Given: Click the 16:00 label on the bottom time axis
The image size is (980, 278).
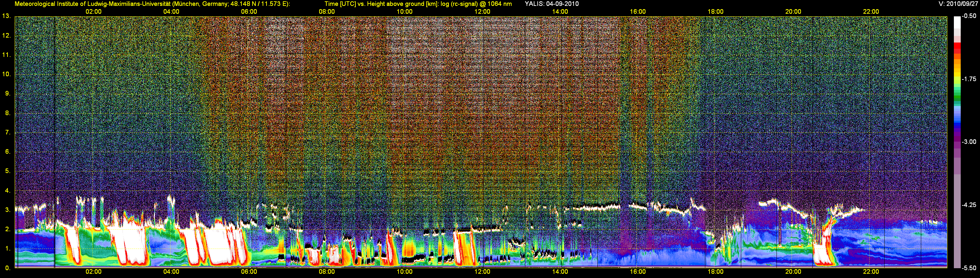Looking at the screenshot, I should [x=638, y=272].
